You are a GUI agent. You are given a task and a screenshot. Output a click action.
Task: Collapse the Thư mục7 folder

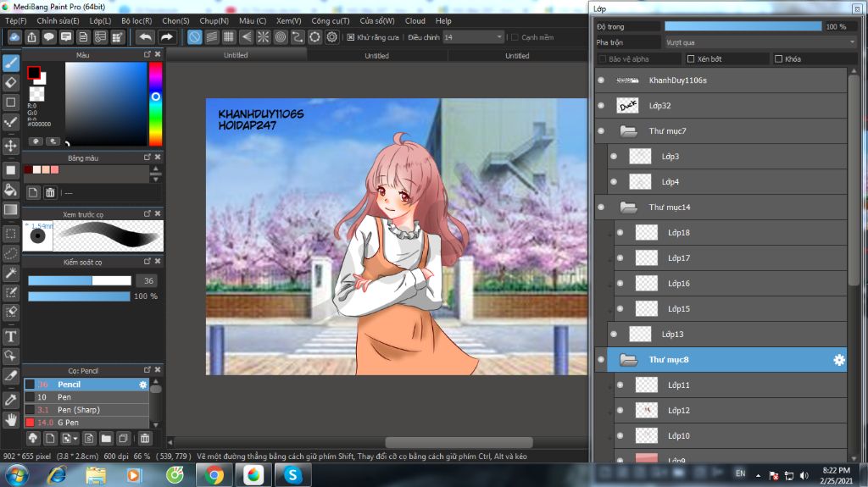(x=628, y=131)
